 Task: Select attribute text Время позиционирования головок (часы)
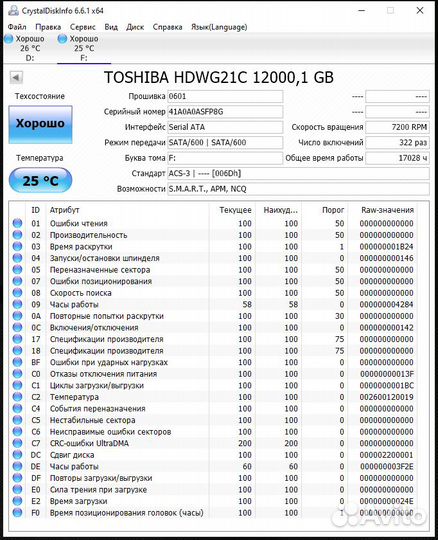[126, 513]
